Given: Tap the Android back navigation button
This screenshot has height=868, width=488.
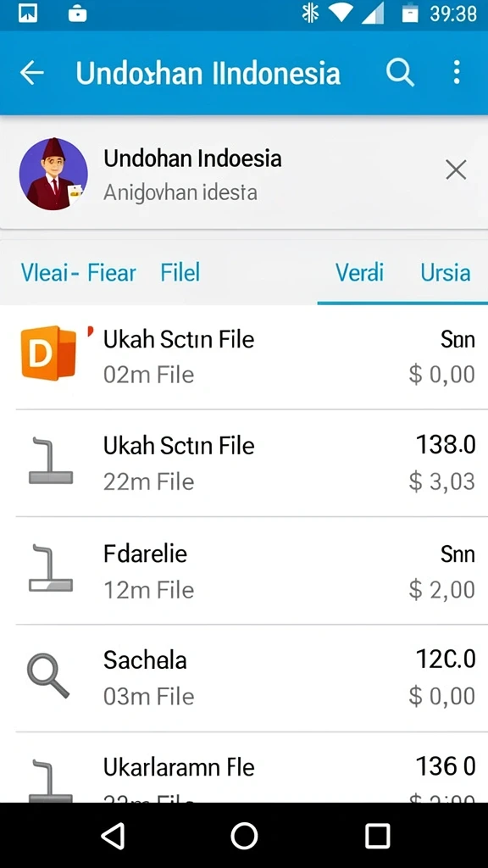Looking at the screenshot, I should 113,835.
